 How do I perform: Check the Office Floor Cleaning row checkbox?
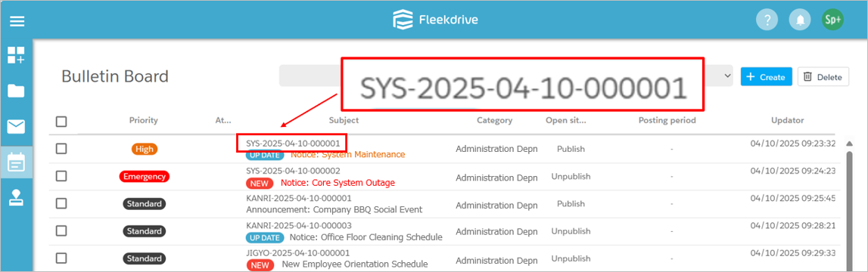(x=61, y=230)
